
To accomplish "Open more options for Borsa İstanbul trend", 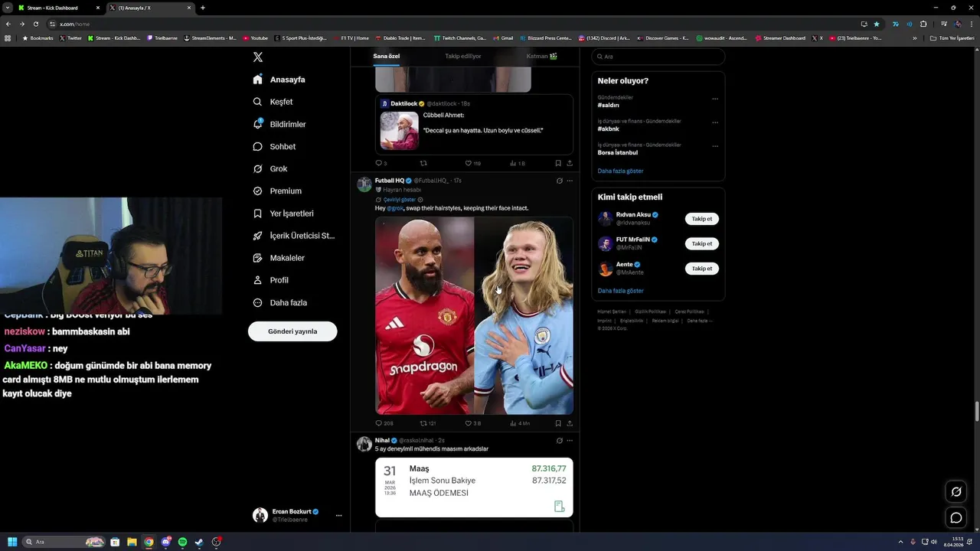I will tap(715, 146).
